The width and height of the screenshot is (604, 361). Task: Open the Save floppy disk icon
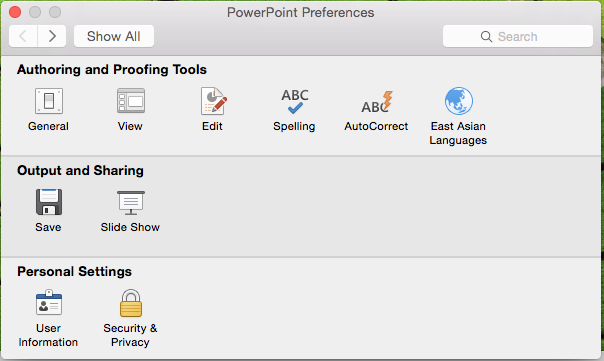(x=49, y=202)
